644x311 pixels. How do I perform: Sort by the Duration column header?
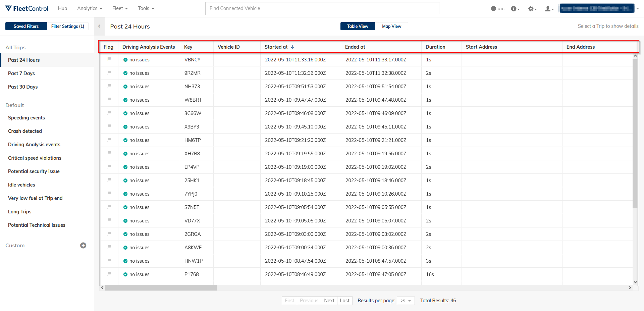(435, 47)
